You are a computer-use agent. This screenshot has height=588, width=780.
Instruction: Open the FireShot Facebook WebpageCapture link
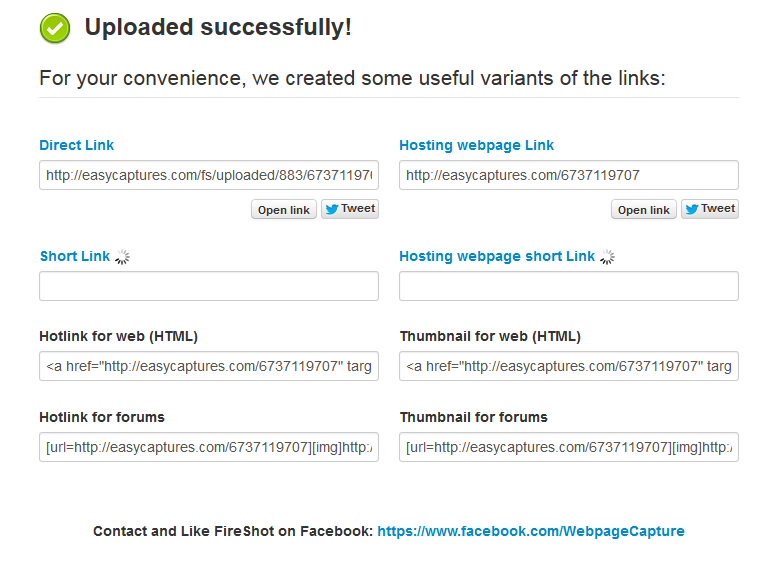[x=531, y=531]
